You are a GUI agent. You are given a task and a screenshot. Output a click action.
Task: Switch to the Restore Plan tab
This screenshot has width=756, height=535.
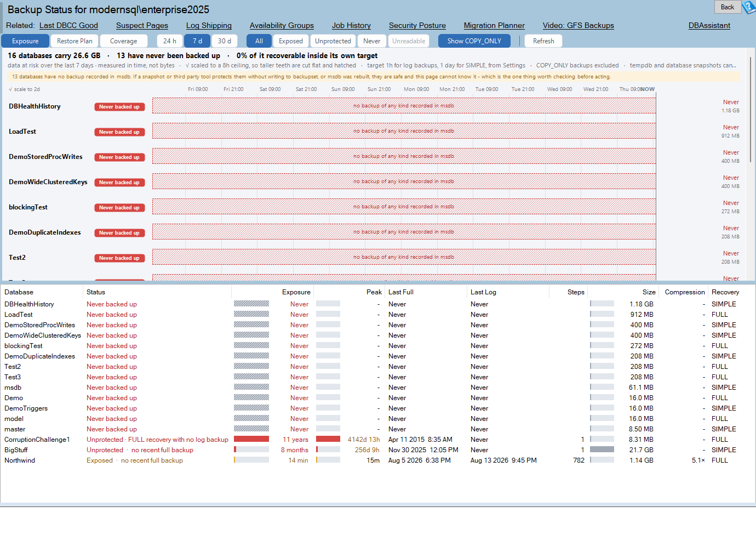[x=75, y=41]
